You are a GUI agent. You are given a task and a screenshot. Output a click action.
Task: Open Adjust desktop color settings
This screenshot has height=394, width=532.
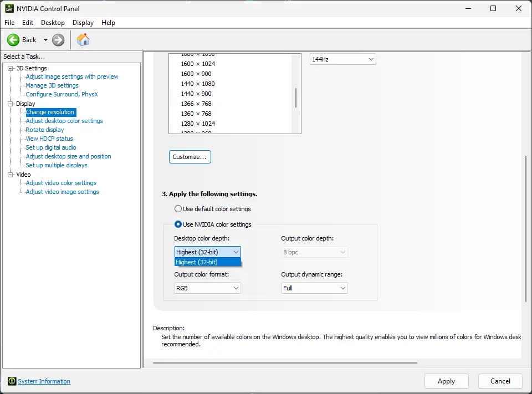click(x=64, y=121)
